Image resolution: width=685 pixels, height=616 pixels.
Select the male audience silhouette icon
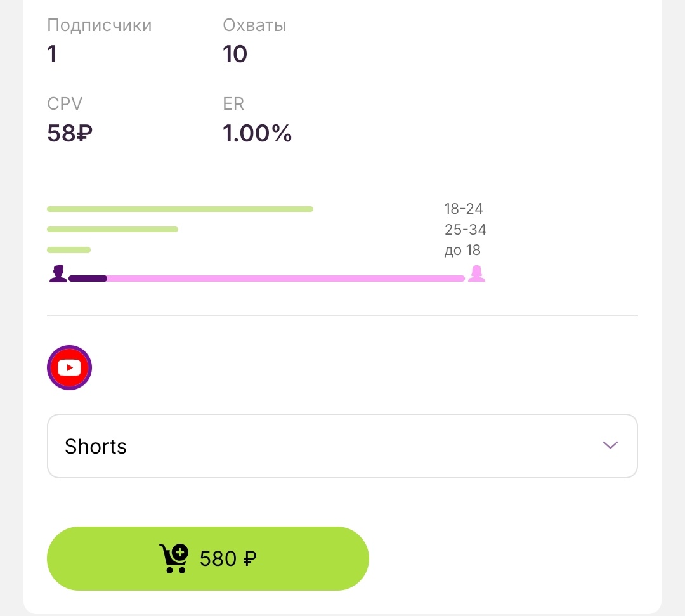[58, 273]
